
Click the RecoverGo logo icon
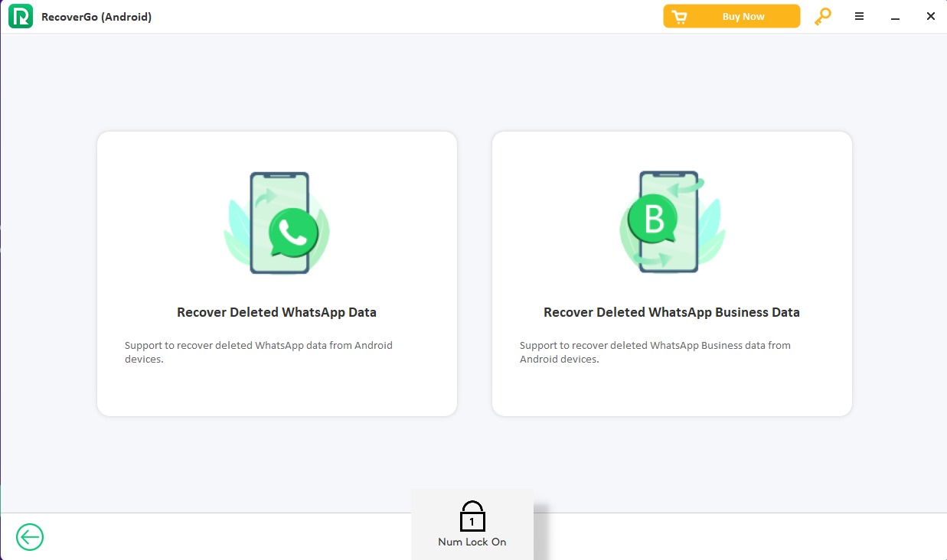coord(21,16)
